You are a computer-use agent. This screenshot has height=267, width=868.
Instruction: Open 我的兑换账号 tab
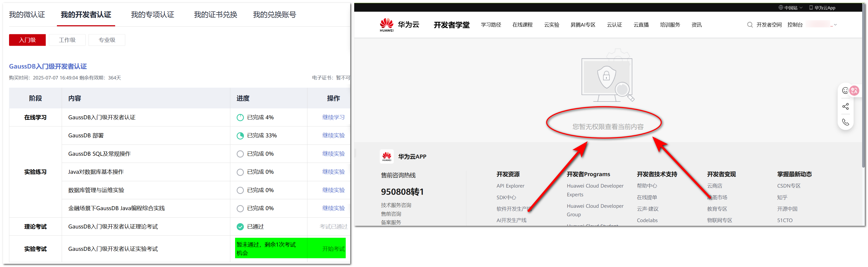pyautogui.click(x=274, y=14)
